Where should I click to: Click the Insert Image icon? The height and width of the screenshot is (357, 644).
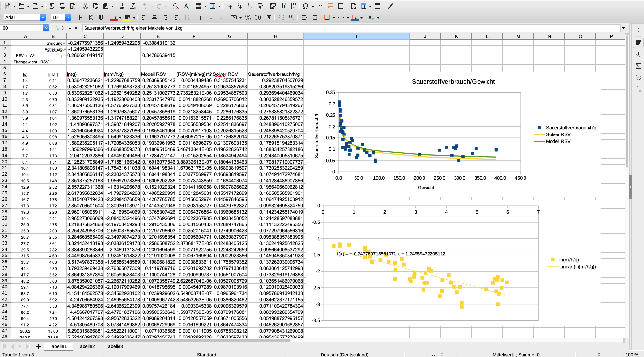click(273, 6)
